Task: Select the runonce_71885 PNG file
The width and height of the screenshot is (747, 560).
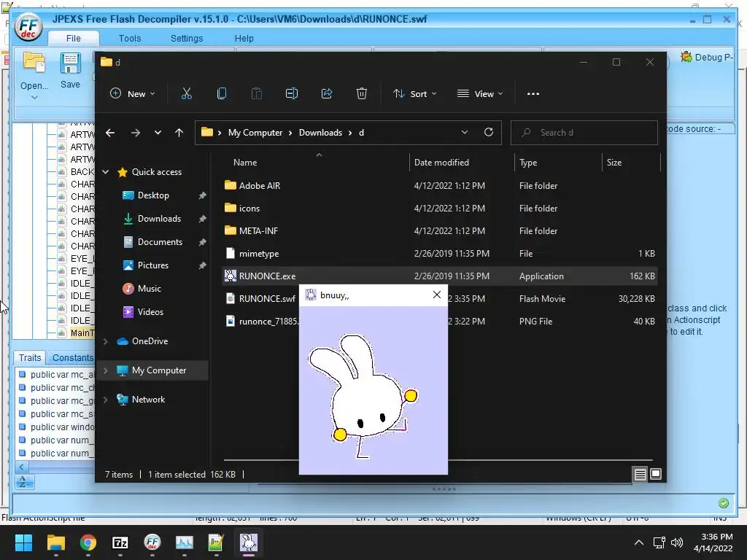Action: (262, 322)
